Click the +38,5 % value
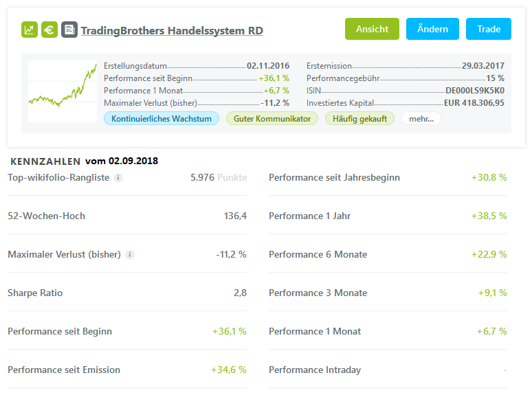 coord(489,216)
